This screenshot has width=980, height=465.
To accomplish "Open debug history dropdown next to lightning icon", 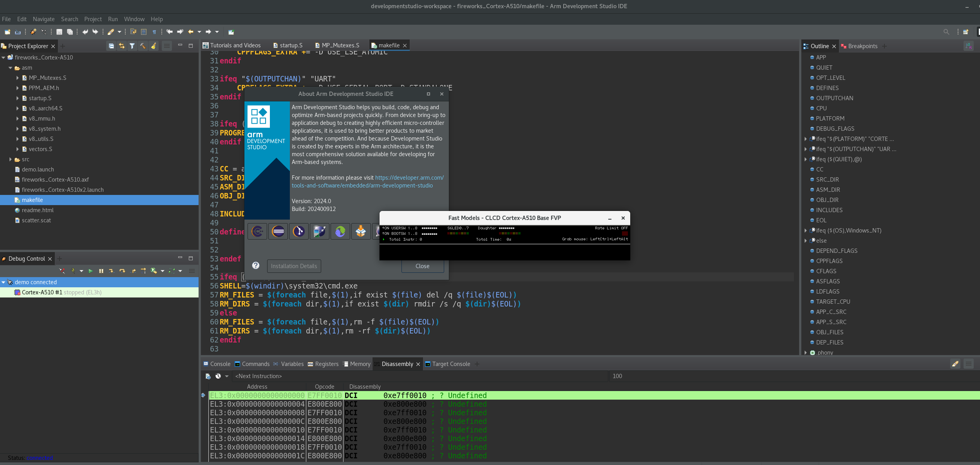I will (x=81, y=271).
